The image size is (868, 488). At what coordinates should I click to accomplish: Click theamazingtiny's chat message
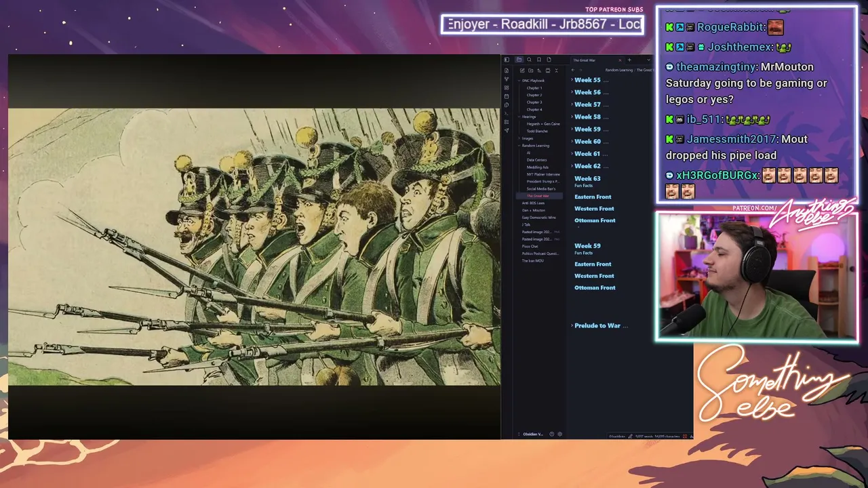746,83
